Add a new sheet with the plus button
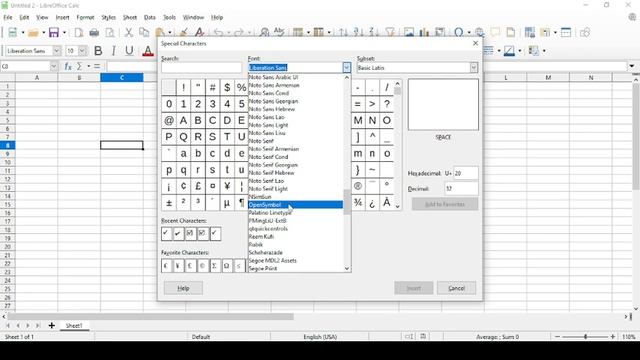 [51, 326]
